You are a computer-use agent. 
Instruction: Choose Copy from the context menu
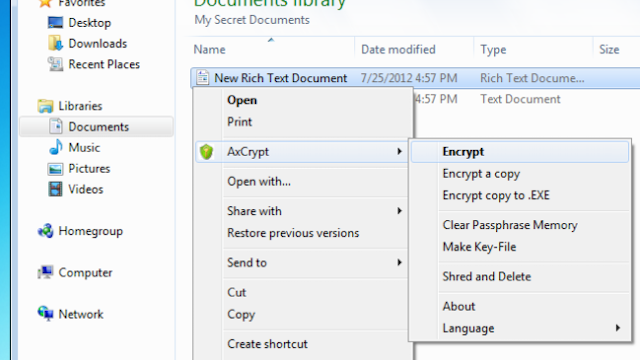(x=241, y=314)
